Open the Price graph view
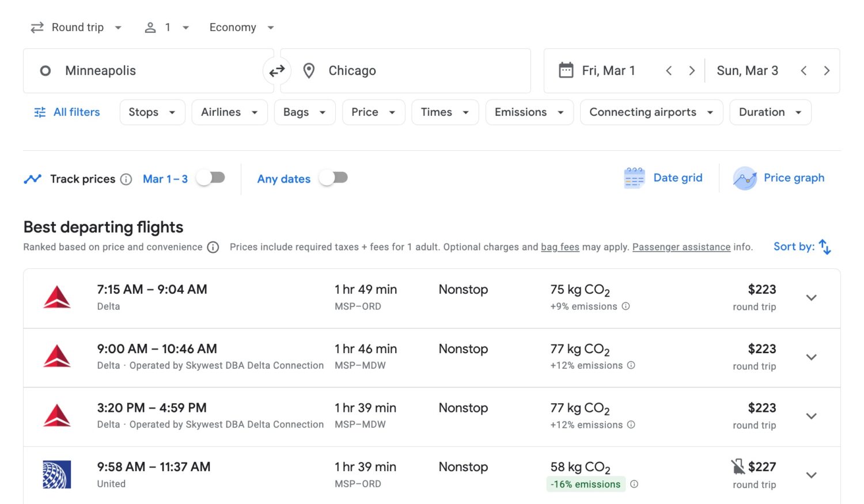 pyautogui.click(x=779, y=177)
